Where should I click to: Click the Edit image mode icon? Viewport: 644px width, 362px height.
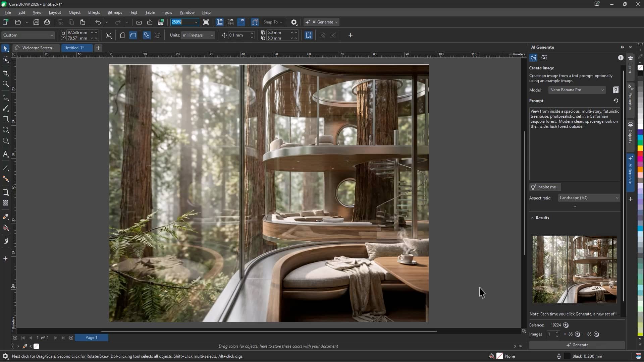coord(544,58)
